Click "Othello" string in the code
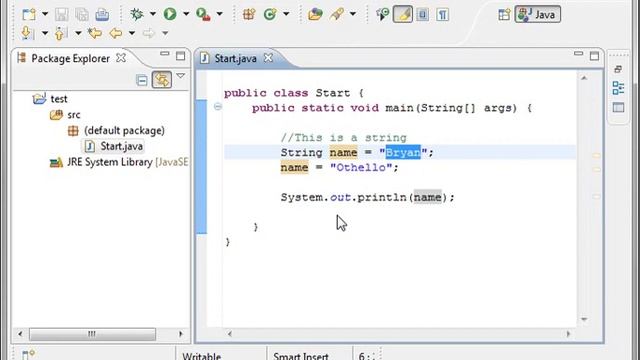Image resolution: width=640 pixels, height=360 pixels. (361, 167)
